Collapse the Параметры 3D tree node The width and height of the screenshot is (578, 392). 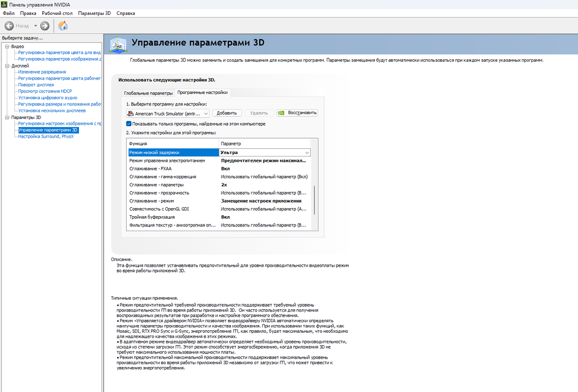pos(7,117)
